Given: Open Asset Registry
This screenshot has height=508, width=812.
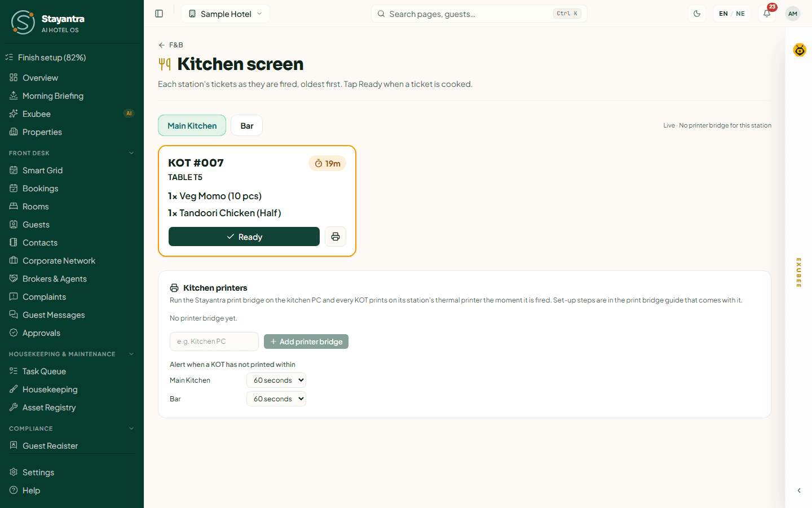Looking at the screenshot, I should coord(72,408).
